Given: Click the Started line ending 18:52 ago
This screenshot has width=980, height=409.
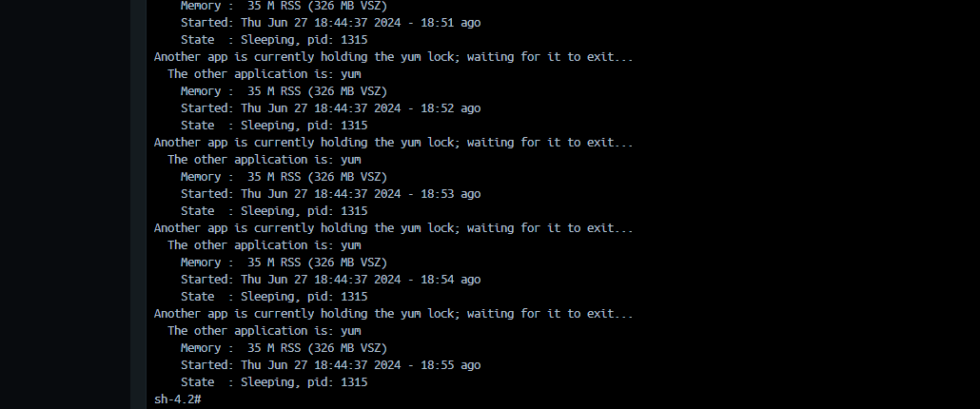Looking at the screenshot, I should (x=330, y=108).
